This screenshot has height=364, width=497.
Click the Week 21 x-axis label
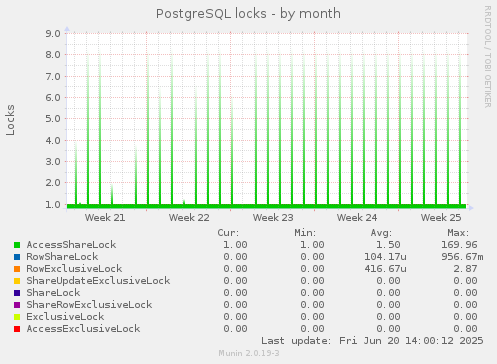point(105,218)
